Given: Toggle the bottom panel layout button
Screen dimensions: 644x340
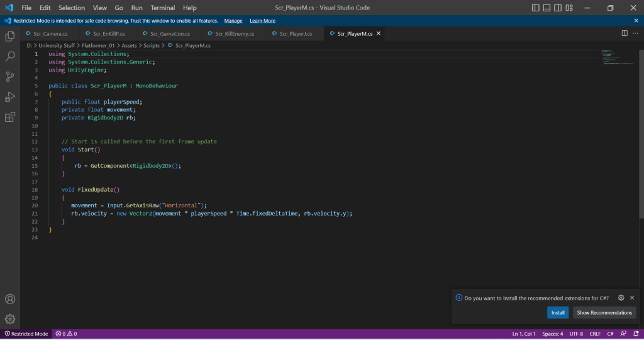Looking at the screenshot, I should (x=547, y=8).
